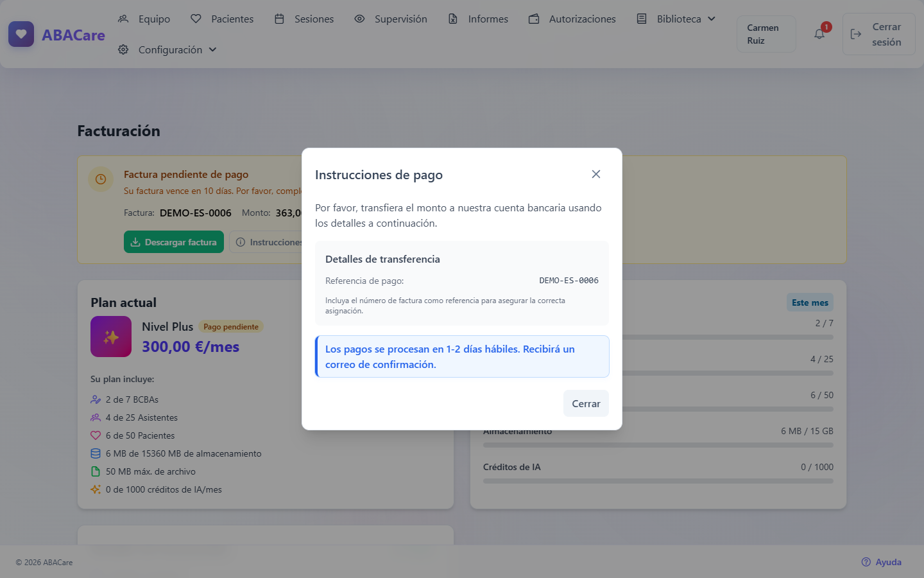The image size is (924, 578).
Task: Click the 300,00 €/mes price text
Action: click(191, 347)
